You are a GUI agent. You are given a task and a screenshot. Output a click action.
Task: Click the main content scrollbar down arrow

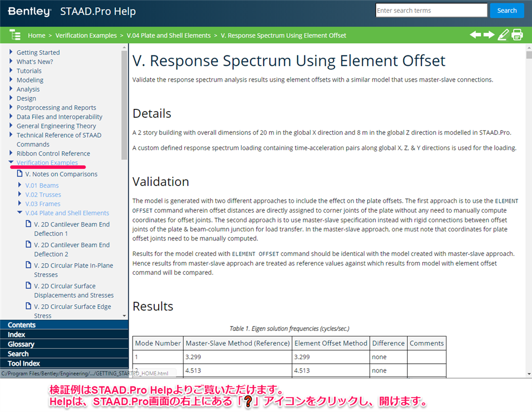coord(529,374)
